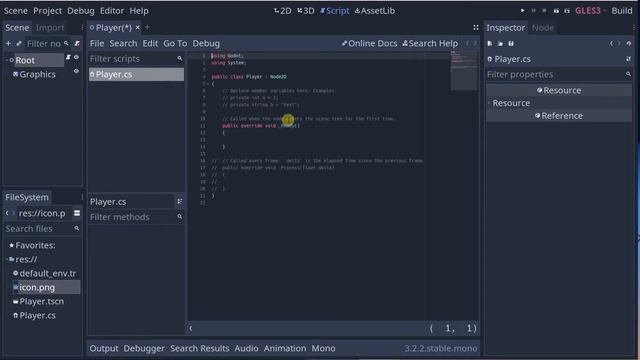640x360 pixels.
Task: Open the script attached to Root node
Action: pyautogui.click(x=69, y=58)
